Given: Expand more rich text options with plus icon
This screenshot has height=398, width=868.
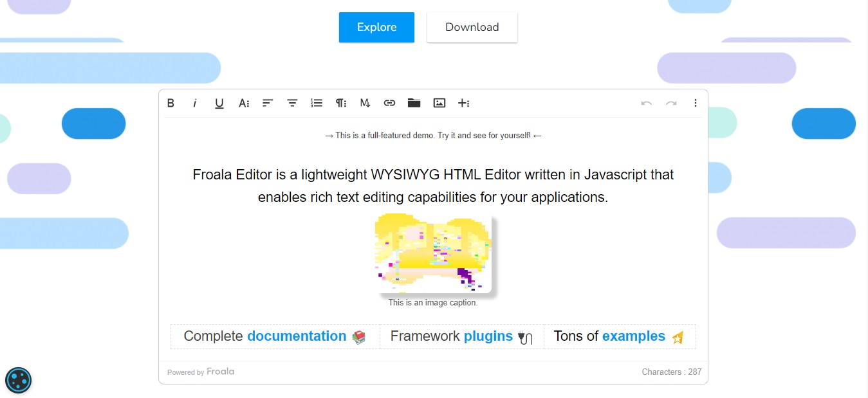Looking at the screenshot, I should click(464, 103).
